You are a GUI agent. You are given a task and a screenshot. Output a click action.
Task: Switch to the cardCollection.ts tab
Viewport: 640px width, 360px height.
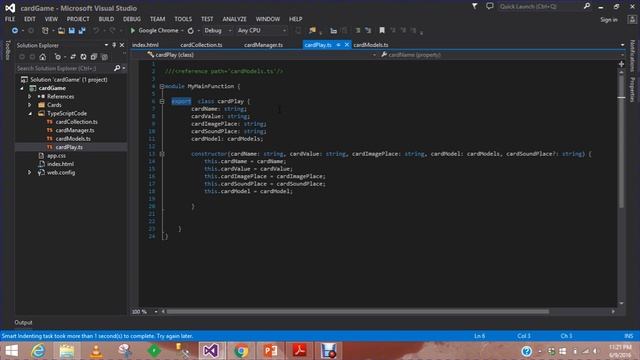point(201,45)
